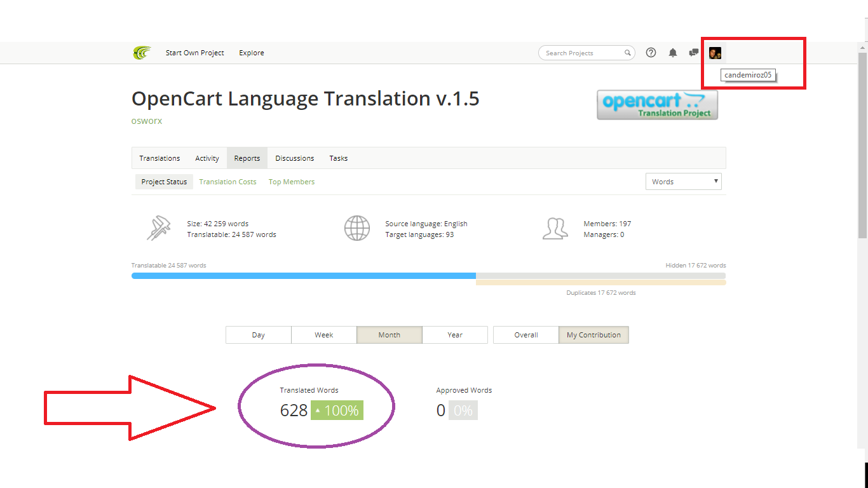Click the candemiroz05 username tooltip

point(748,75)
